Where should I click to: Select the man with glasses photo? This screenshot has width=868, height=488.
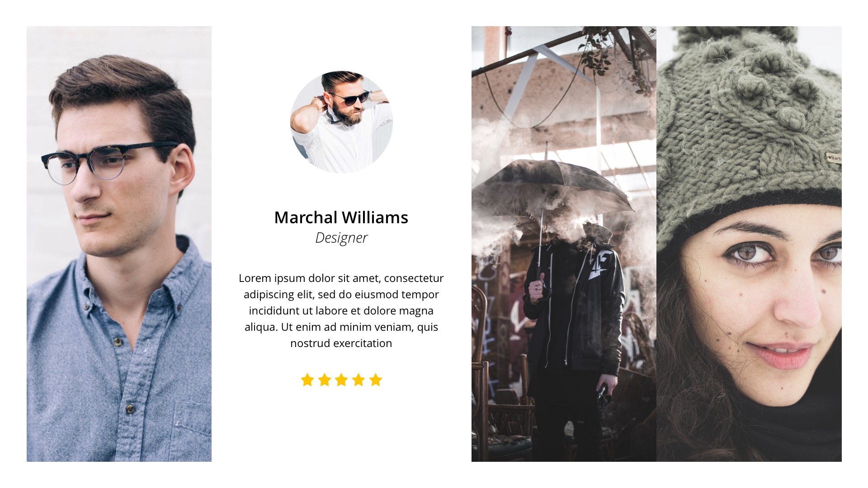click(119, 244)
